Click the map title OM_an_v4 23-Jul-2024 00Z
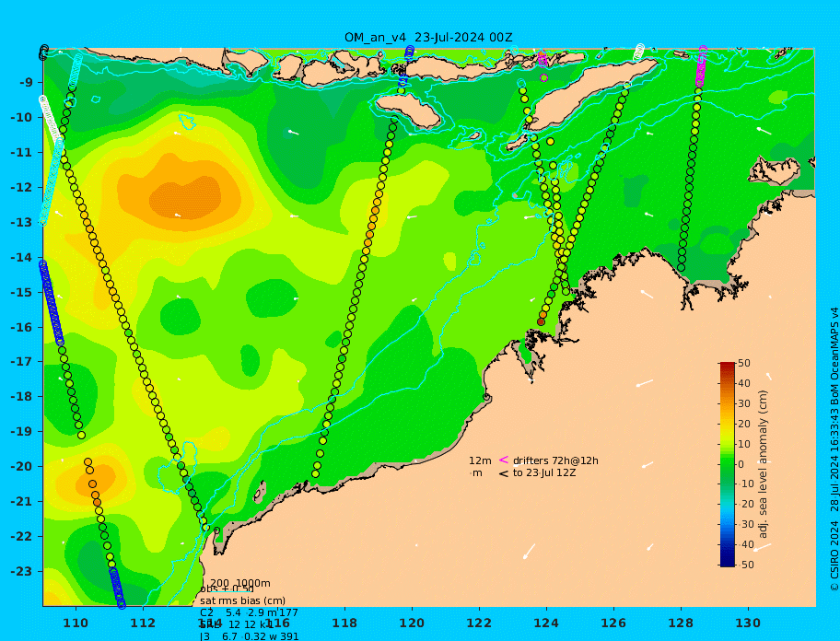 tap(428, 38)
